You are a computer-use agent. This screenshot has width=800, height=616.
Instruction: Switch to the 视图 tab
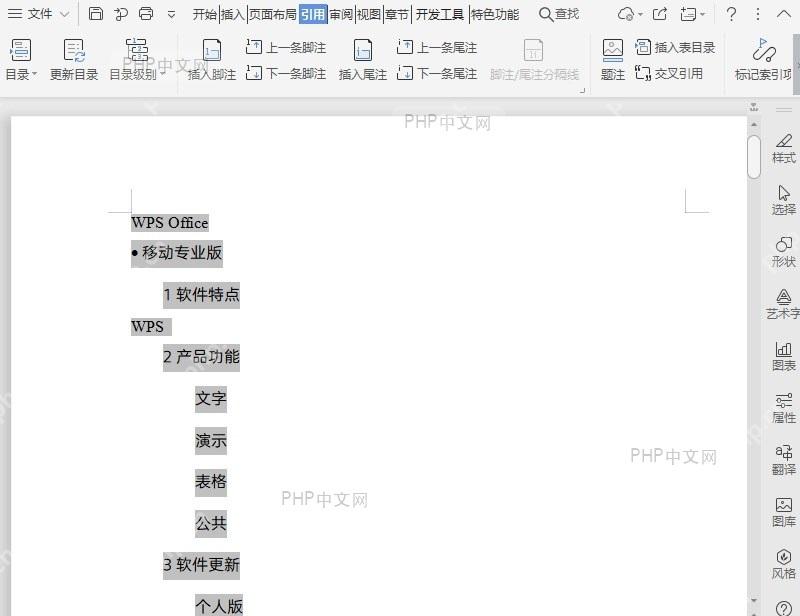tap(369, 14)
